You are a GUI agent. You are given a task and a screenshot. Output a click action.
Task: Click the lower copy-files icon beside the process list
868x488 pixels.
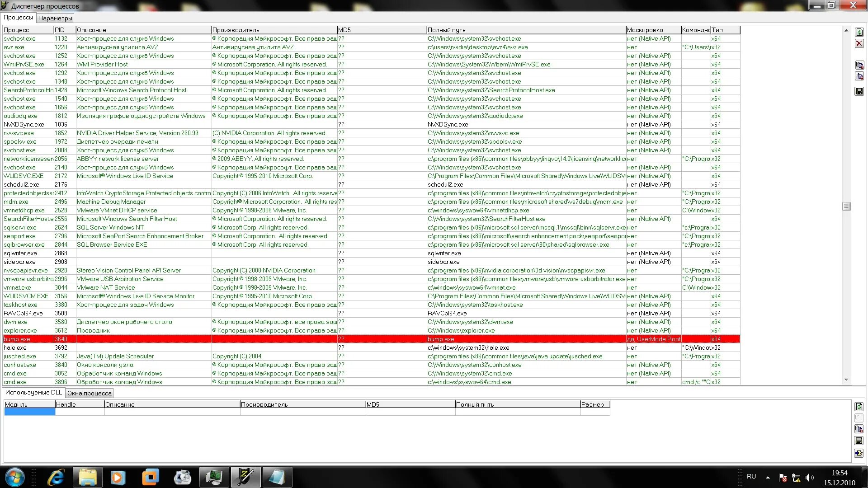(x=859, y=76)
